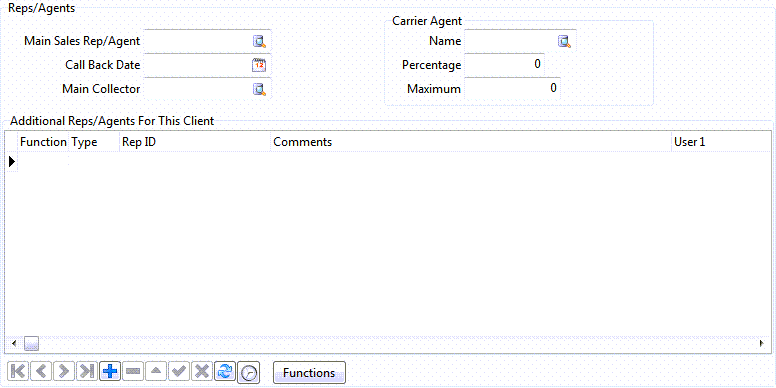Click the horizontal scrollbar thumb

[32, 343]
